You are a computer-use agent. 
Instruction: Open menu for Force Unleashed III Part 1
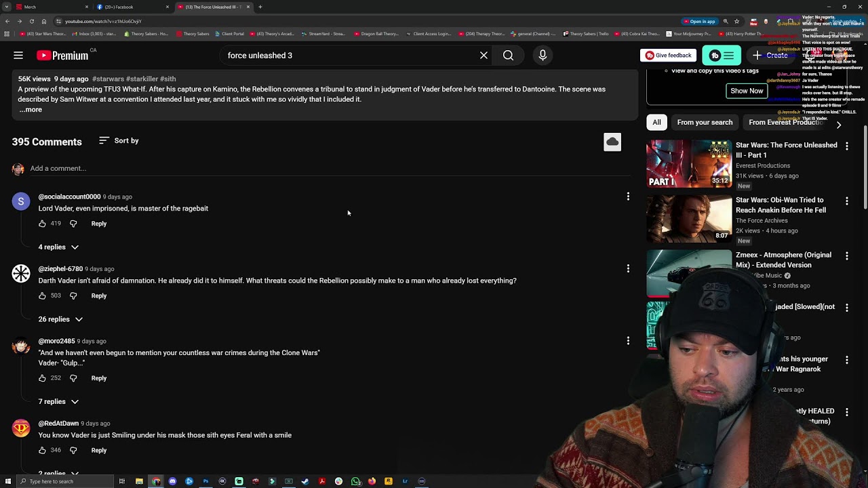[846, 145]
